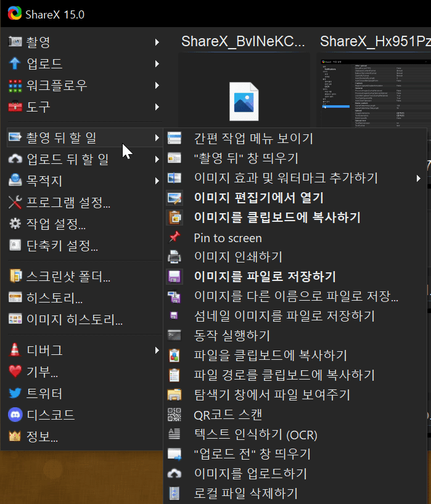Open the 정보... entry
Image resolution: width=431 pixels, height=504 pixels.
(84, 436)
